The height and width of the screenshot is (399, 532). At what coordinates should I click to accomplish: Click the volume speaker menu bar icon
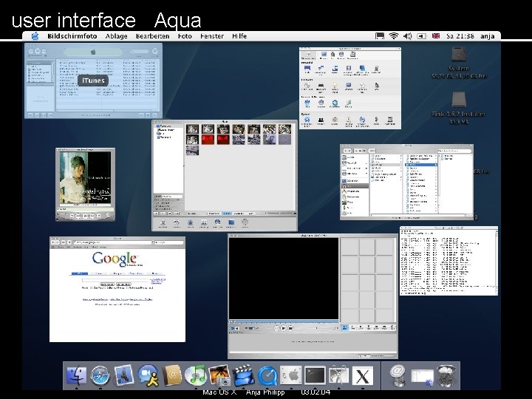coord(407,36)
